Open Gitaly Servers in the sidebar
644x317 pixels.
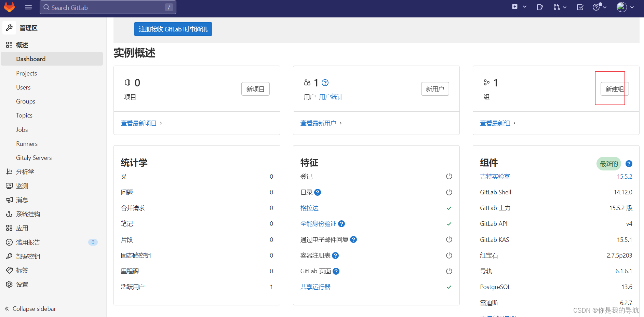[x=34, y=157]
